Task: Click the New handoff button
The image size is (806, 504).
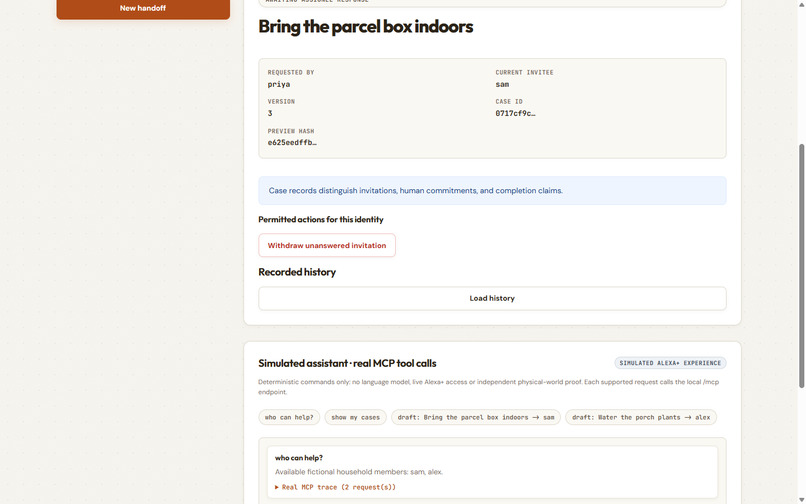Action: (x=143, y=9)
